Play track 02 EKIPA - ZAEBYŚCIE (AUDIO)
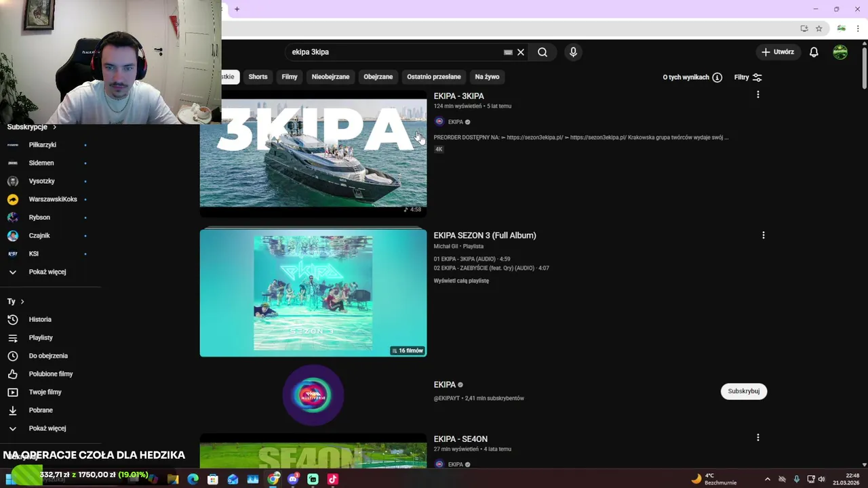Screen dimensions: 868x488 click(492, 268)
